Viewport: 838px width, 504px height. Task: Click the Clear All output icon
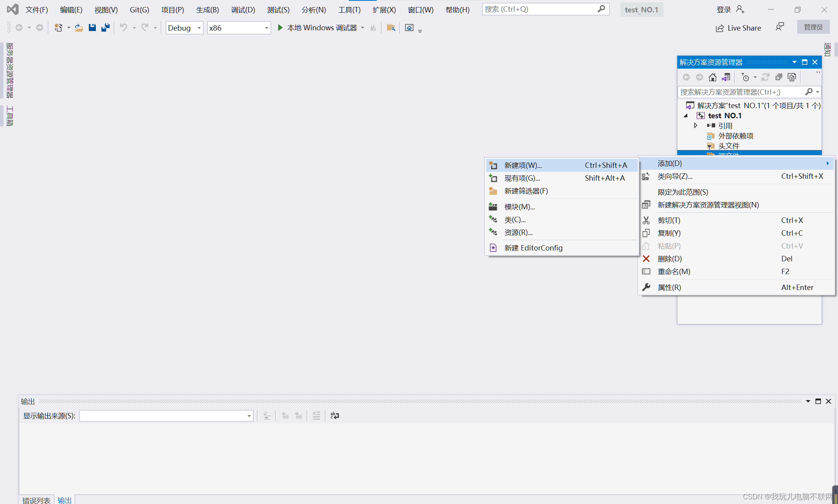click(x=316, y=416)
